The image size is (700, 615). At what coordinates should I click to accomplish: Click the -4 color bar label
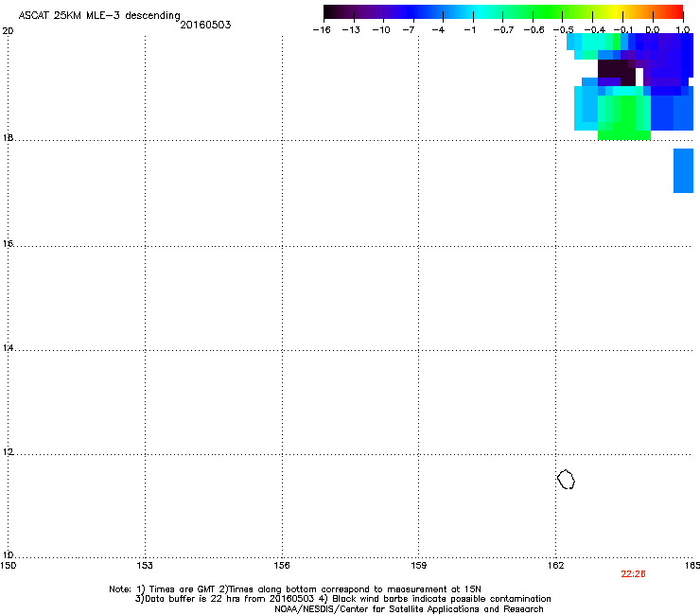pos(438,30)
